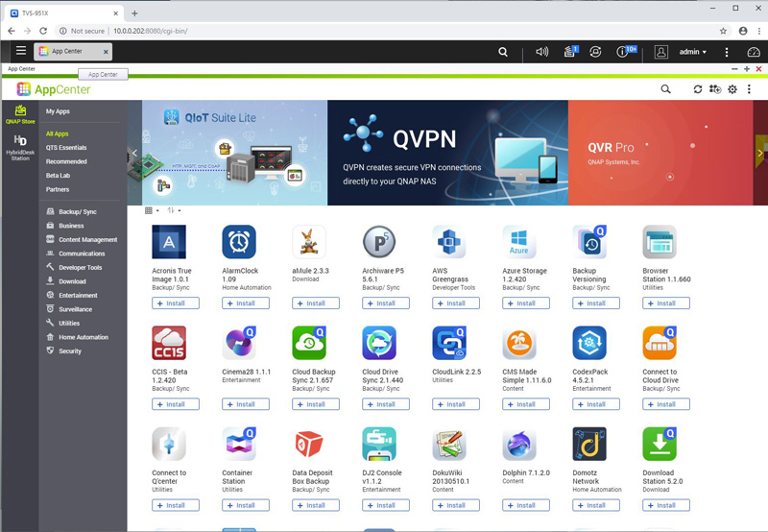Screen dimensions: 768x532
Task: Open a new browser tab
Action: (x=134, y=13)
